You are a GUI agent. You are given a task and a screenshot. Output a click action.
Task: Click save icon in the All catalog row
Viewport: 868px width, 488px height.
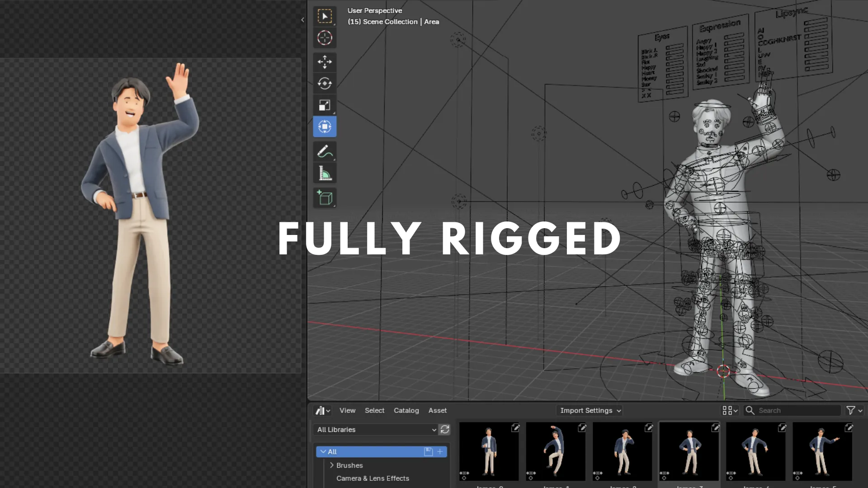click(429, 451)
